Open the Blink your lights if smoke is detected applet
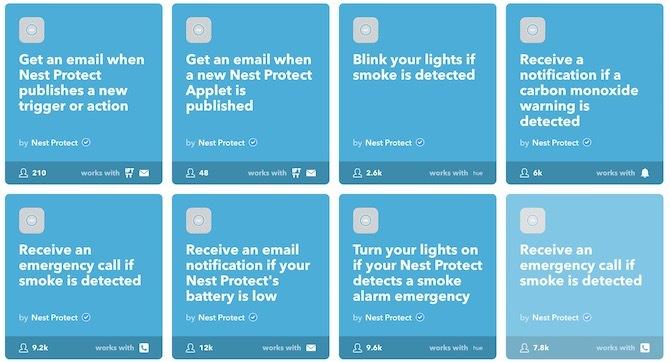This screenshot has height=362, width=670. 417,94
